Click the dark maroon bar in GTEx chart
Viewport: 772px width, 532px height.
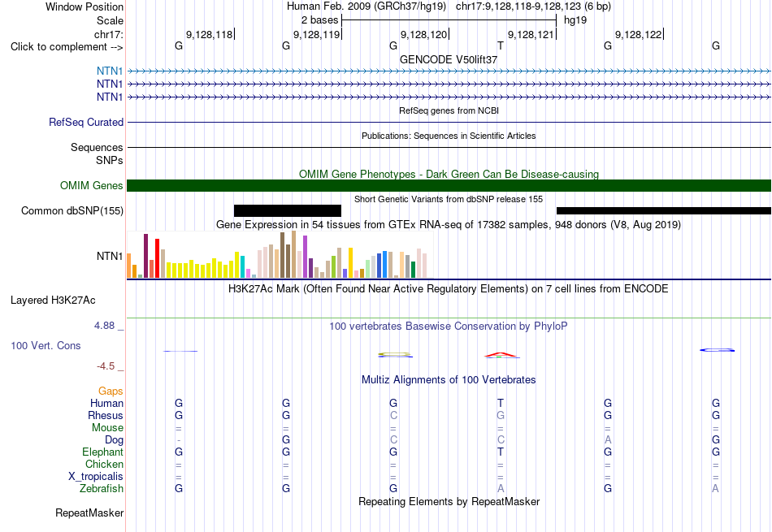145,256
